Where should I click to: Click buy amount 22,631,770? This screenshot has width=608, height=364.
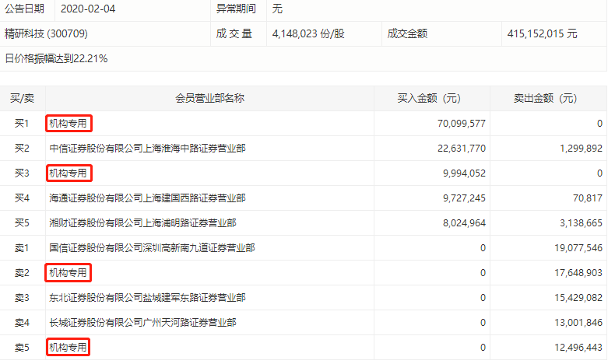point(462,149)
